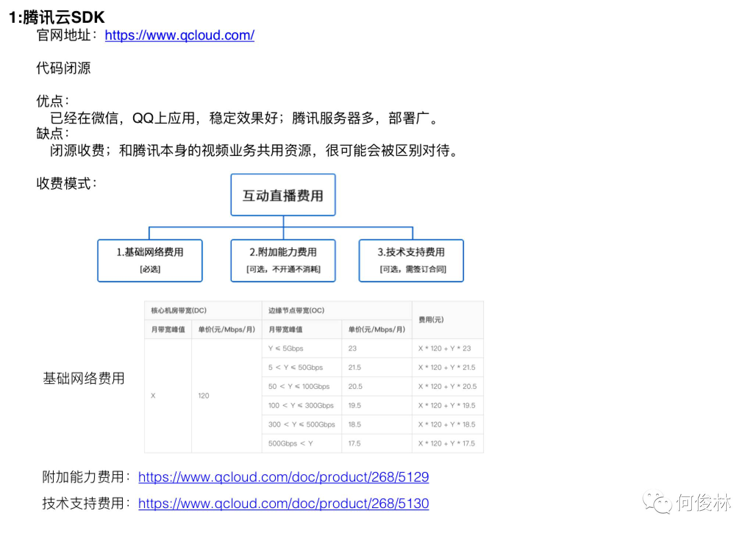Select the 3.技术支持费用 diagram box
The image size is (756, 536).
point(411,260)
